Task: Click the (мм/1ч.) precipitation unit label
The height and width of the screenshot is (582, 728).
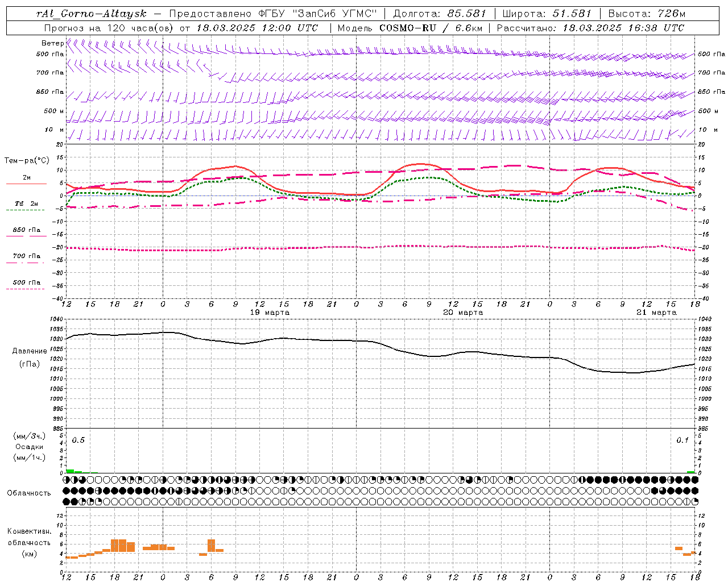Action: (x=30, y=458)
